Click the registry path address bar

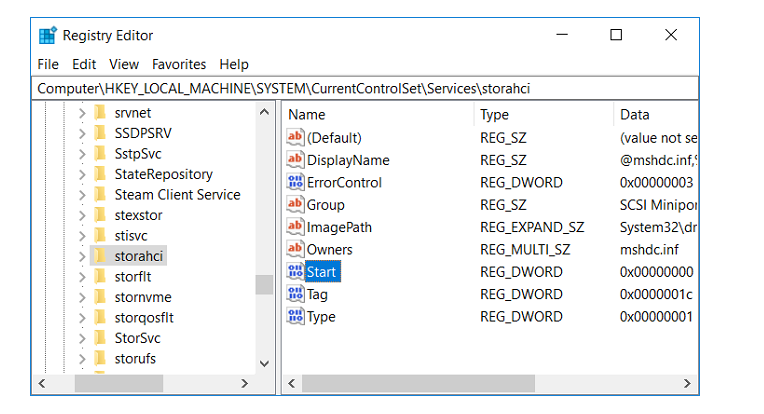(365, 88)
